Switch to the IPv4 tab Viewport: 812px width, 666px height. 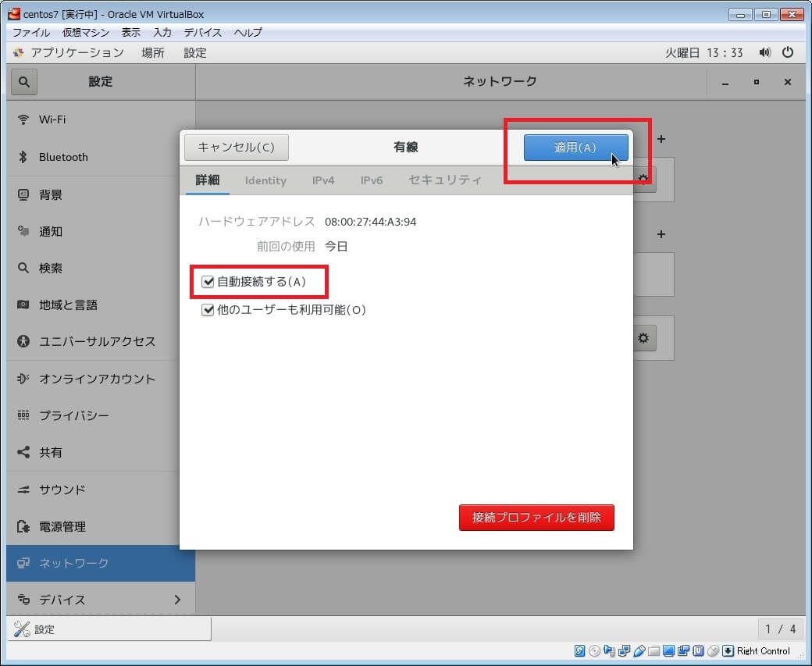pyautogui.click(x=323, y=180)
